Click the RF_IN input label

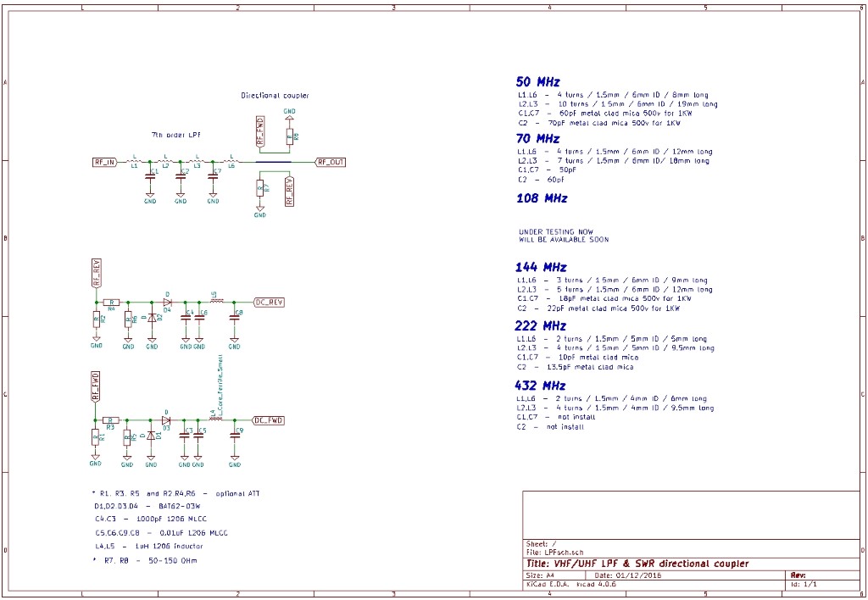[x=104, y=162]
